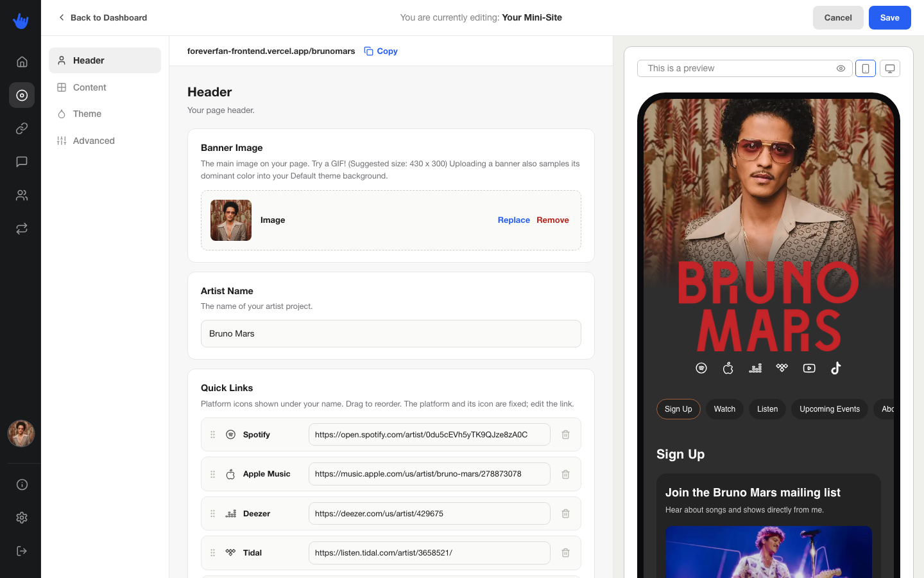
Task: Open the settings gear in sidebar
Action: pos(22,518)
